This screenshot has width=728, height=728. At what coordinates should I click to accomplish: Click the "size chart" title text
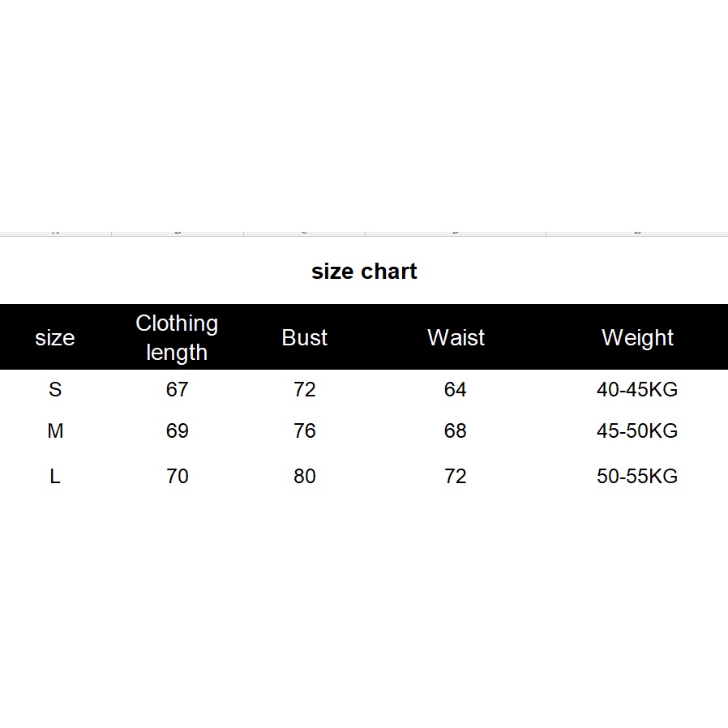(364, 272)
